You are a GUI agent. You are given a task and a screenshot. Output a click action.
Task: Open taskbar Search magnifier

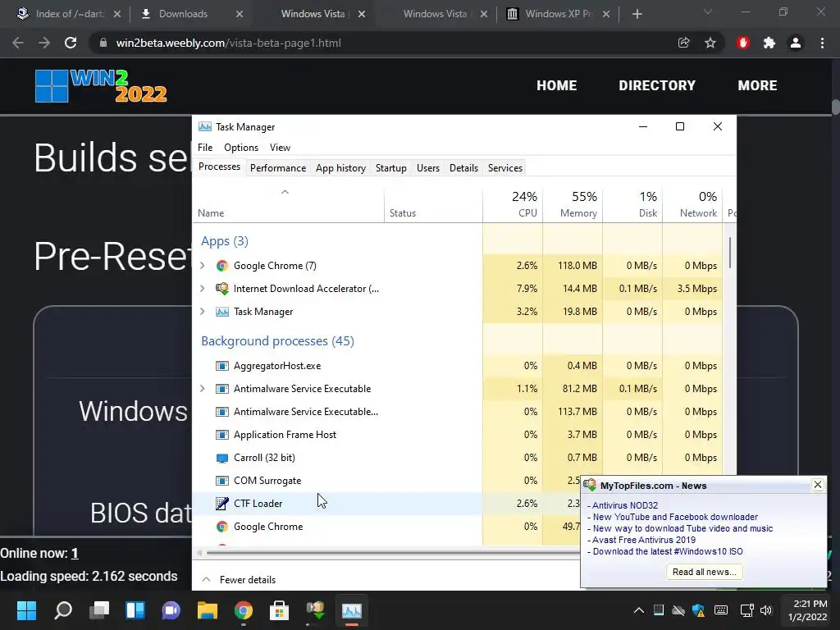click(62, 610)
